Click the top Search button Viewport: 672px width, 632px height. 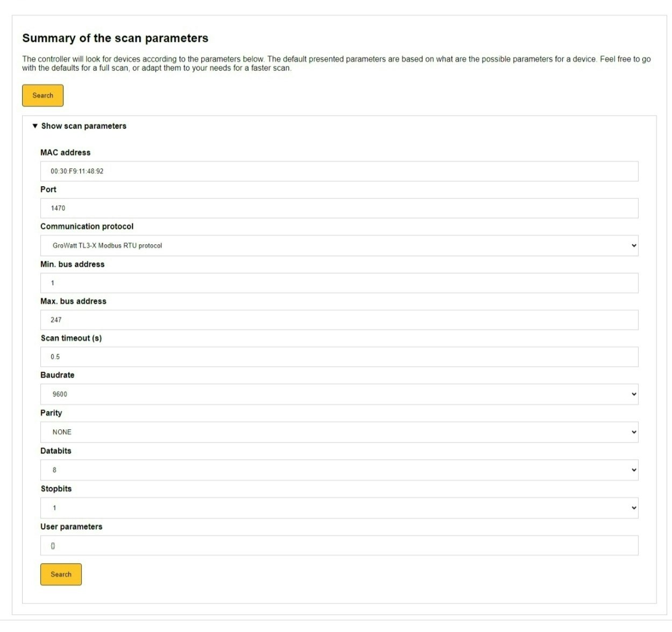tap(43, 95)
